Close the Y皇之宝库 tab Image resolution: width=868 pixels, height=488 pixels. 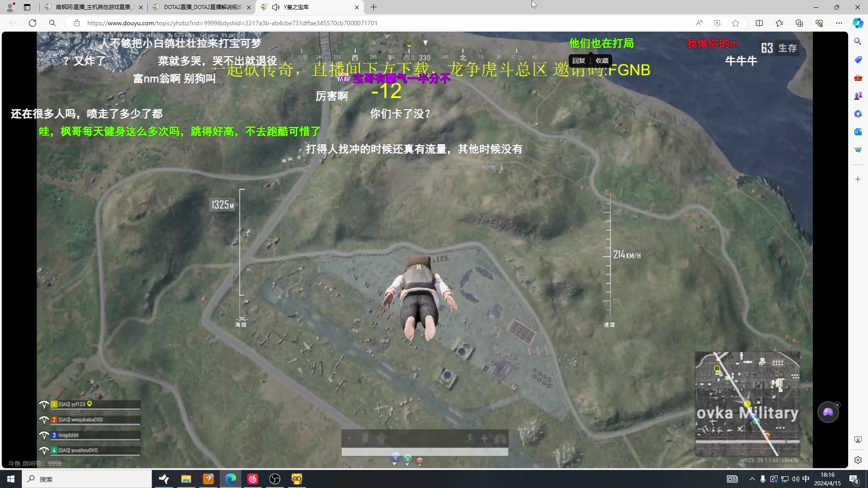tap(357, 7)
